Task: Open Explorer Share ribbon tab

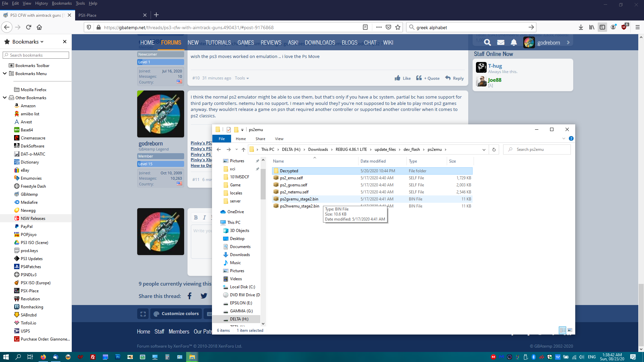Action: click(x=260, y=139)
